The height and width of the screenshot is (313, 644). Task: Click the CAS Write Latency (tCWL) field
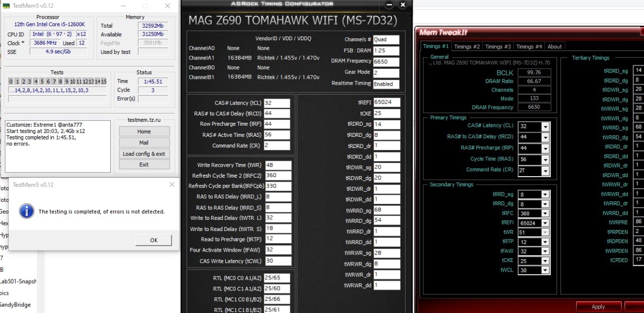(x=278, y=261)
